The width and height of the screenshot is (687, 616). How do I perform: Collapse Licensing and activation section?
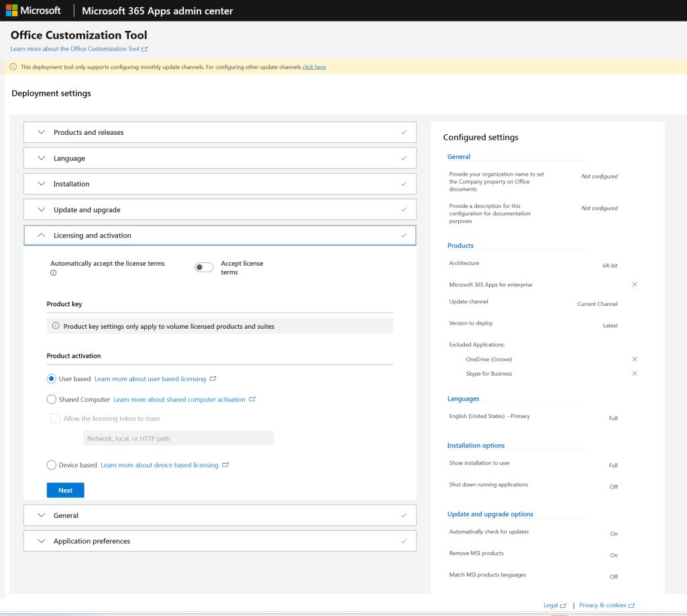coord(41,236)
